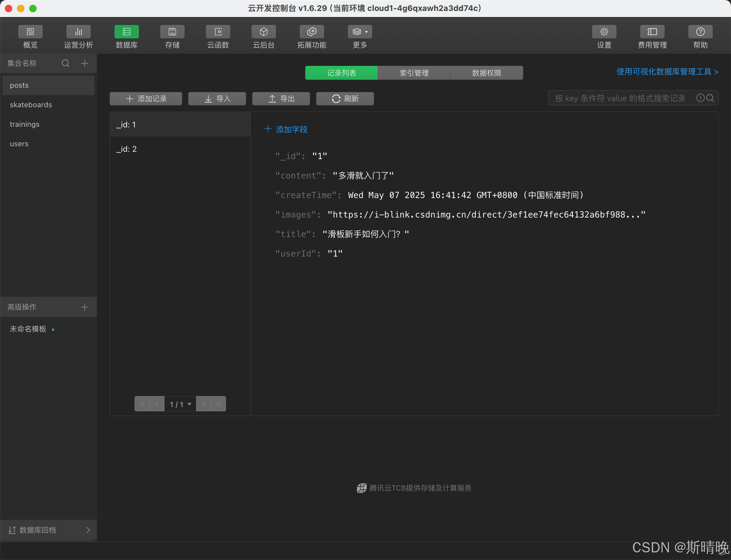This screenshot has height=560, width=731.
Task: Select the skateboards collection
Action: pos(31,105)
